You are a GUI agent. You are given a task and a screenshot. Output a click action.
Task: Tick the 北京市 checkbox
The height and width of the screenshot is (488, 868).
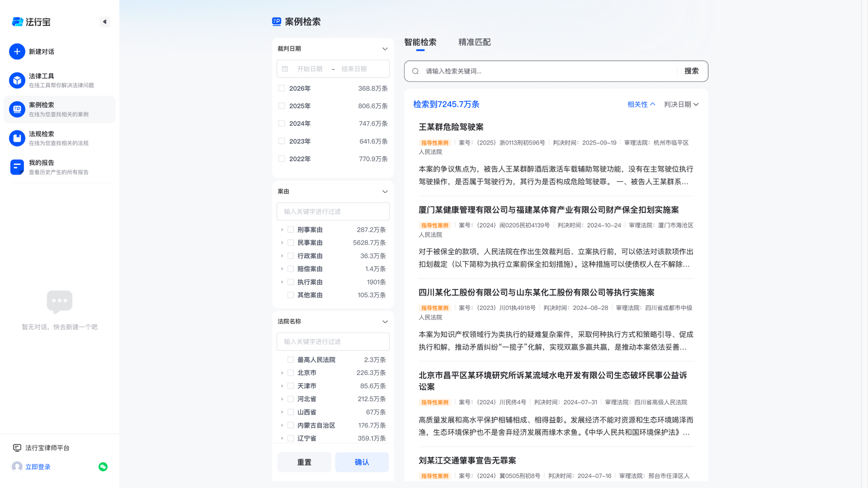tap(291, 373)
